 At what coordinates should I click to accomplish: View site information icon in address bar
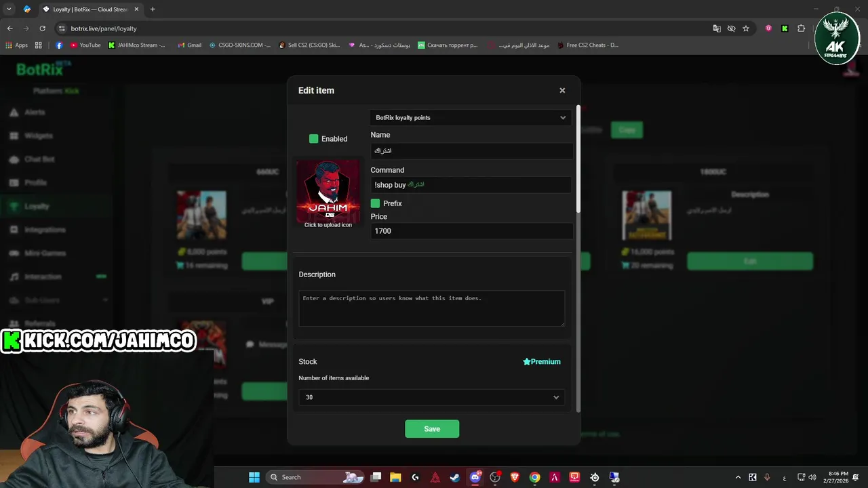[x=62, y=28]
